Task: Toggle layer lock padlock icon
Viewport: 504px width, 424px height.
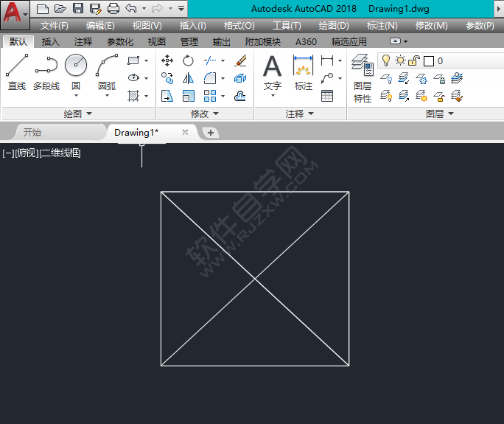Action: pos(414,60)
